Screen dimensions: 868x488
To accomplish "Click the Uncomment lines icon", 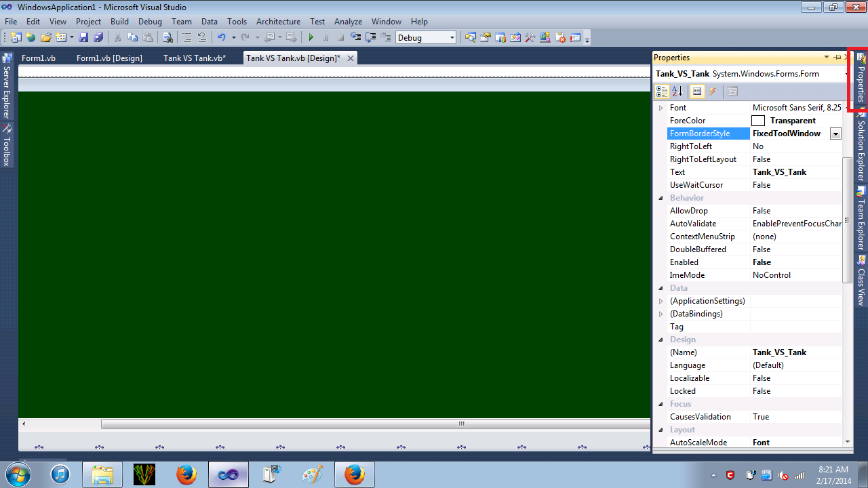I will click(201, 38).
